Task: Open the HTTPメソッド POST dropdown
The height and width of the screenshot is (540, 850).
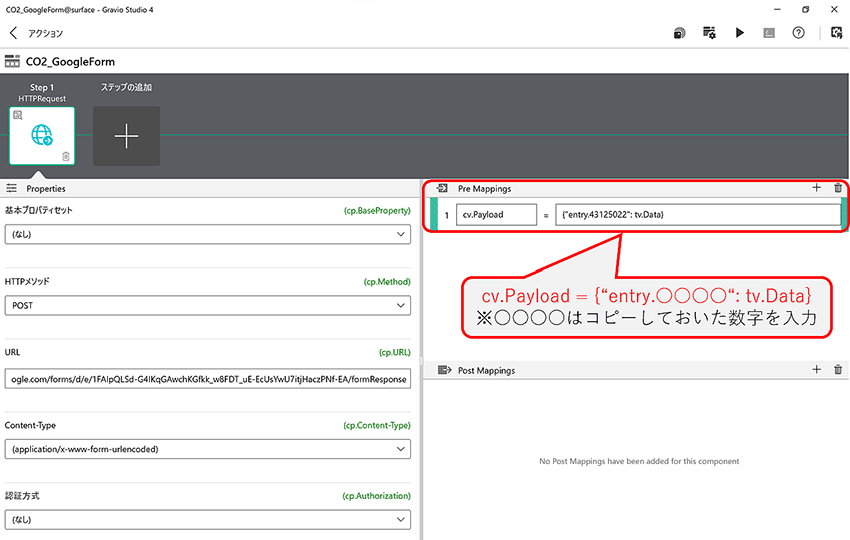Action: [208, 305]
